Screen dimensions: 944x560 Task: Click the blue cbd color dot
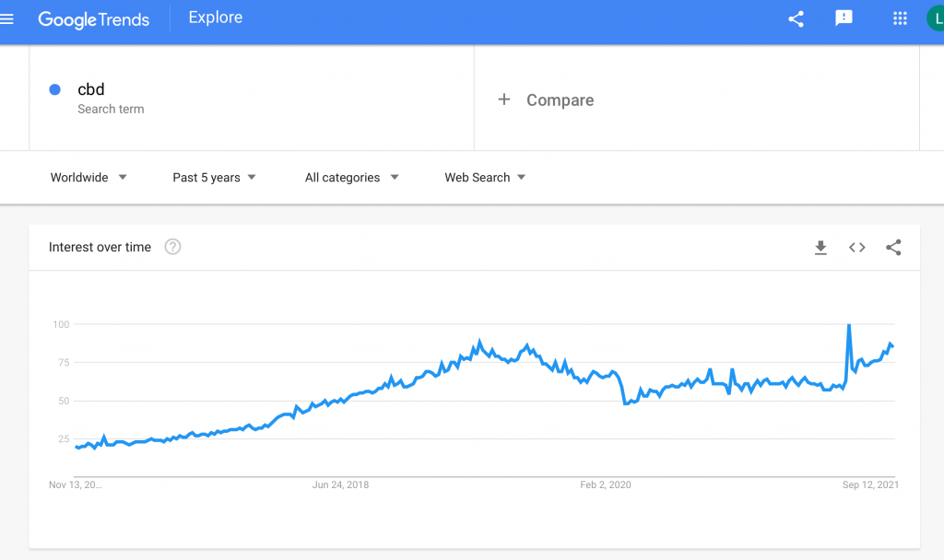pyautogui.click(x=54, y=89)
